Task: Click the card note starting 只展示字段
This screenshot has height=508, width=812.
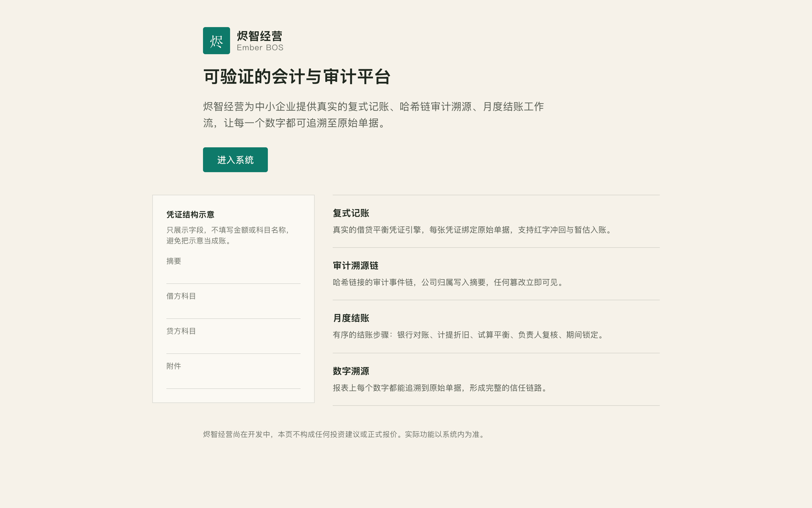Action: tap(228, 235)
